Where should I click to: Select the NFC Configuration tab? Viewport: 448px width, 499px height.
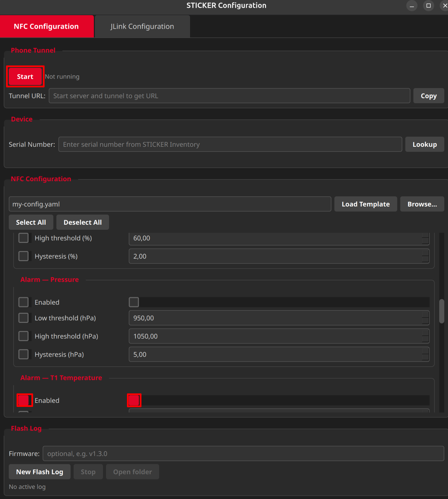tap(47, 26)
